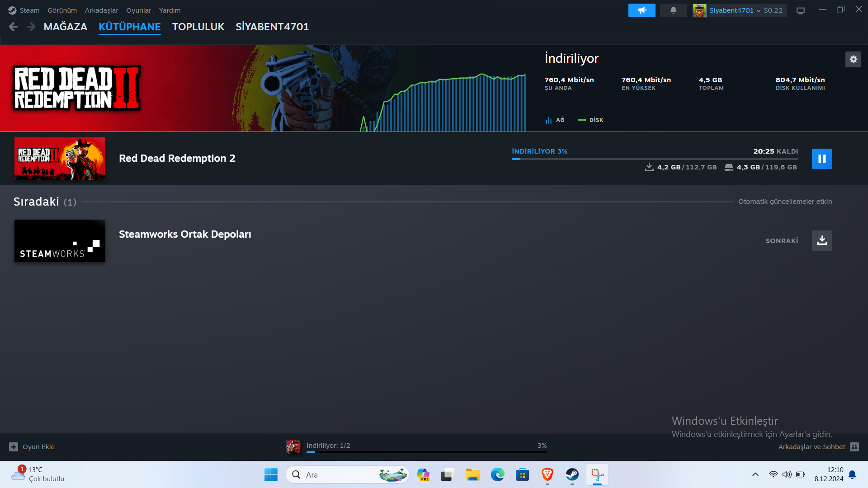868x488 pixels.
Task: Start Steamworks Ortak Depoları download now
Action: [821, 240]
